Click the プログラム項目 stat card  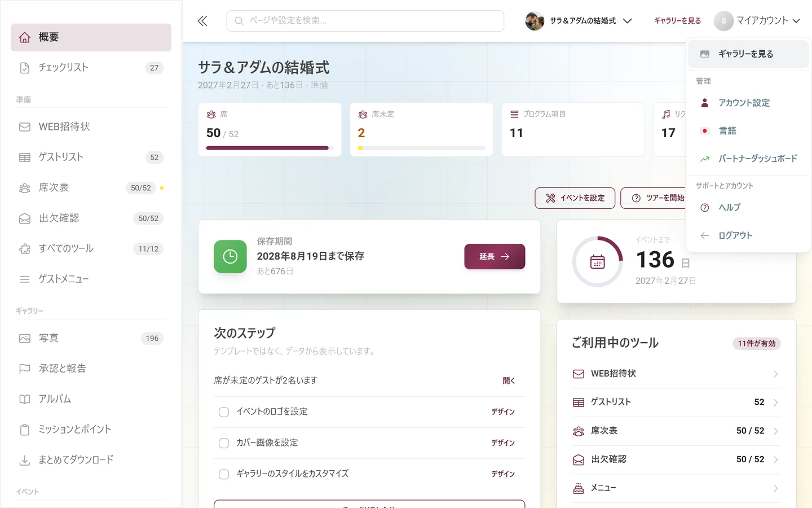(573, 130)
